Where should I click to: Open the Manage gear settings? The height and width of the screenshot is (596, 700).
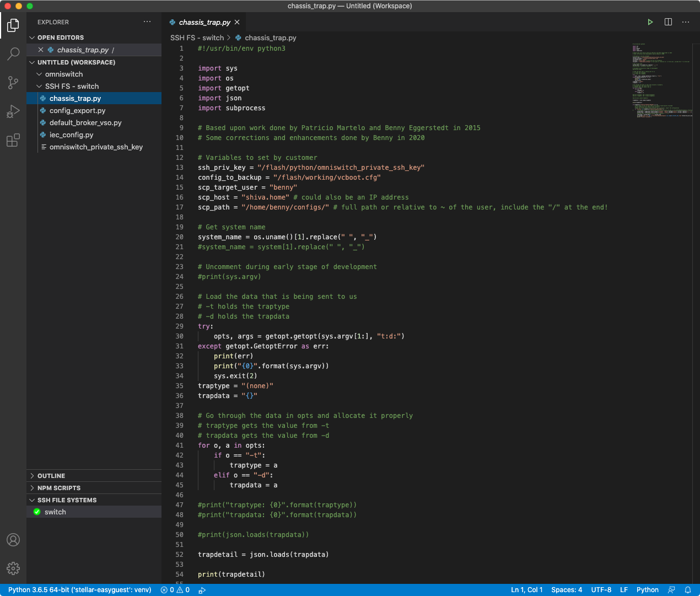pos(13,568)
